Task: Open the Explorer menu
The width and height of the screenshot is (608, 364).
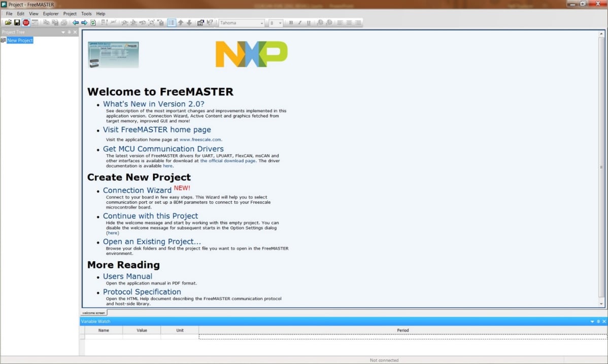Action: [51, 14]
